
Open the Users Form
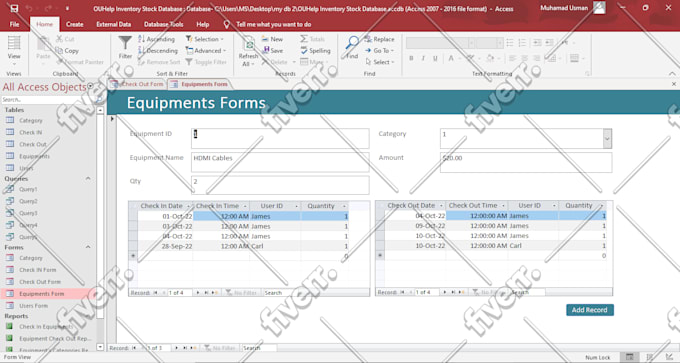click(33, 306)
